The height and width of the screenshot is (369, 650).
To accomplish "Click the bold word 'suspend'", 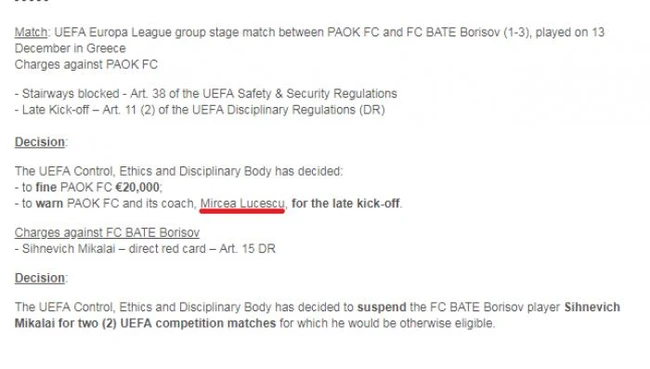I will tap(382, 307).
